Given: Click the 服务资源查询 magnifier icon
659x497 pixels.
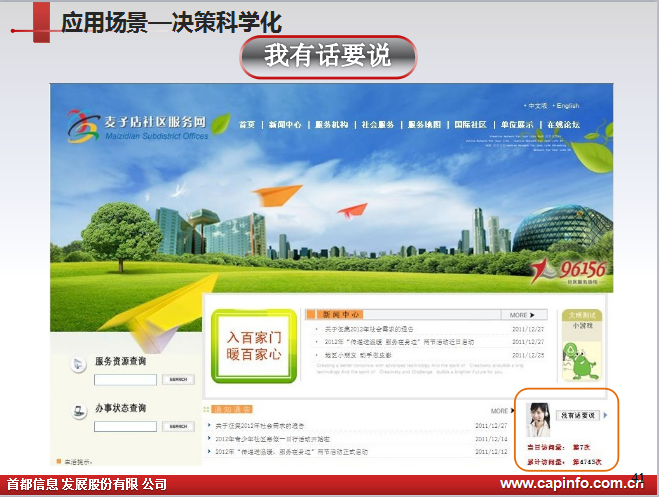Looking at the screenshot, I should [76, 364].
